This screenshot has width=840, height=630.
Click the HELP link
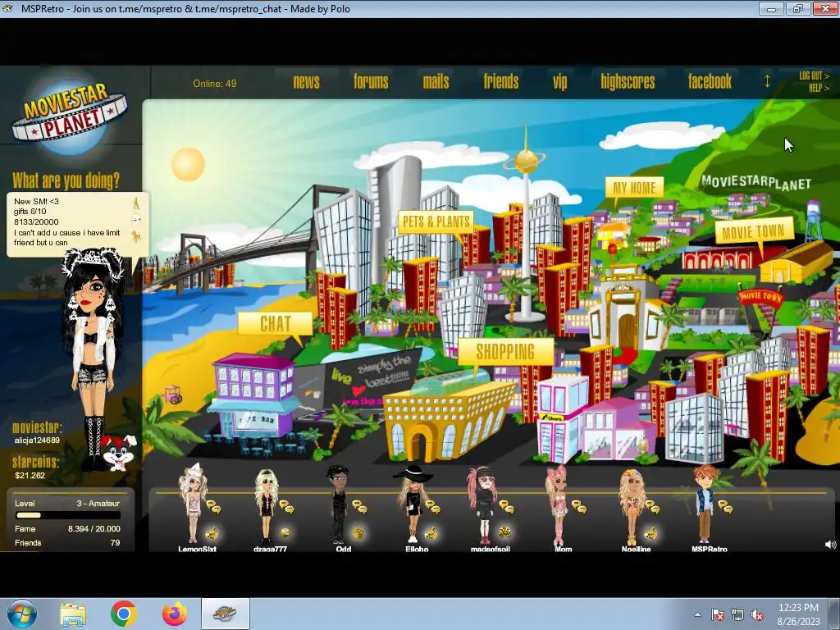[819, 88]
